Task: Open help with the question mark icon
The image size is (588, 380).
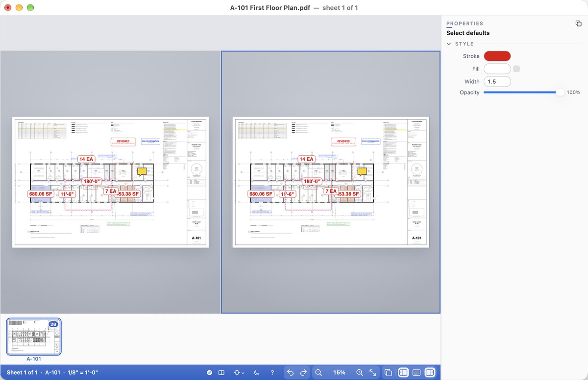Action: [272, 373]
